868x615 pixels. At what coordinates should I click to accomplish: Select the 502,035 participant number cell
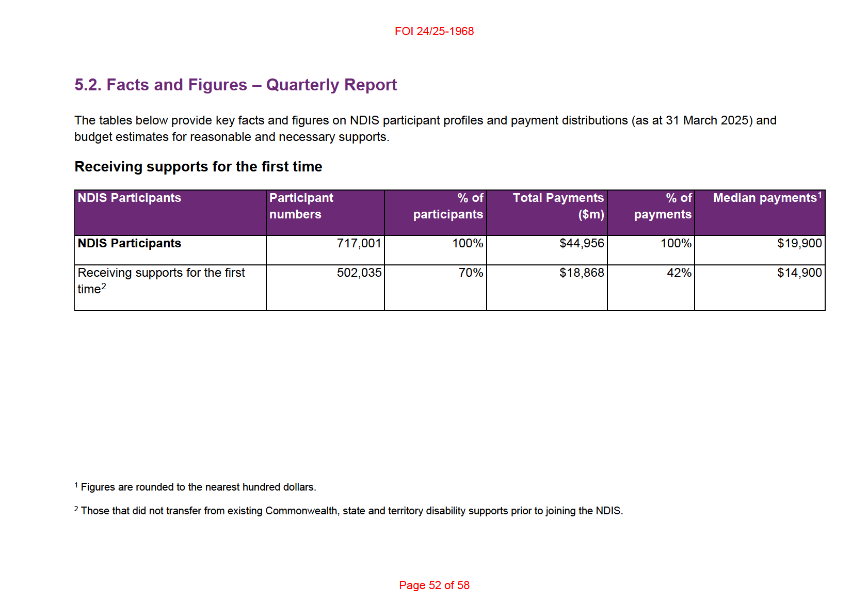(x=325, y=288)
